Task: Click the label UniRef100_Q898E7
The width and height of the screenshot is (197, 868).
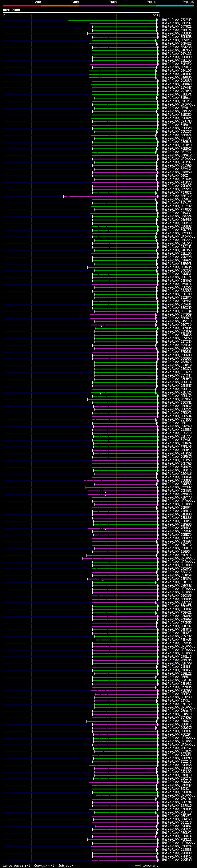Action: [176, 67]
